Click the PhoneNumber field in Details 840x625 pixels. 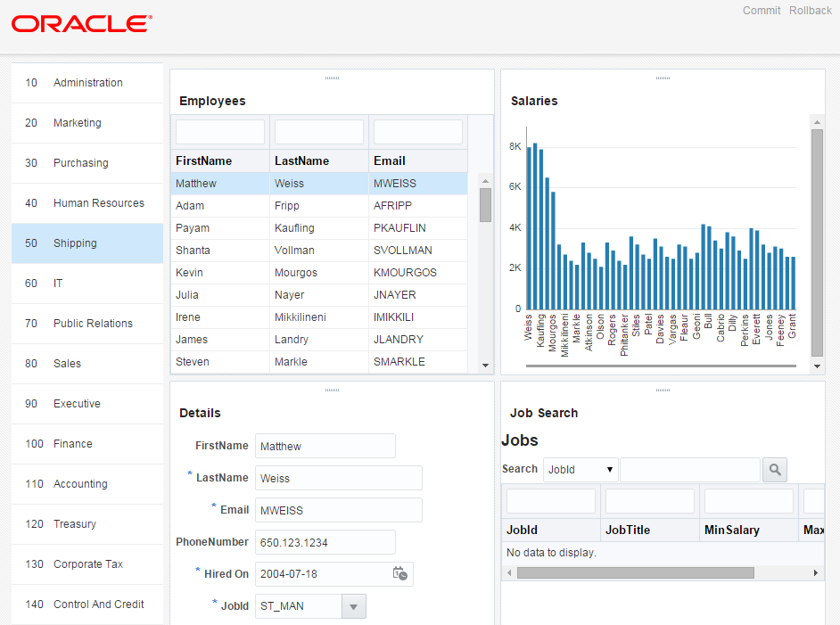325,542
